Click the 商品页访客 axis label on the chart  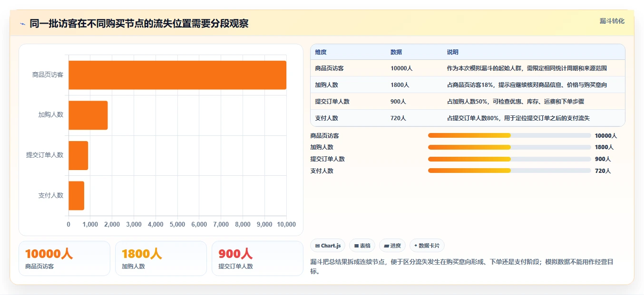pos(48,75)
